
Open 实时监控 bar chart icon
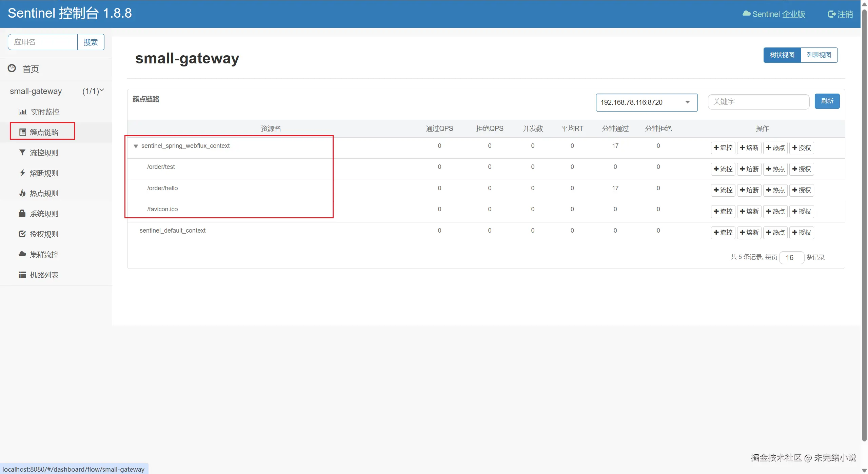click(x=22, y=112)
